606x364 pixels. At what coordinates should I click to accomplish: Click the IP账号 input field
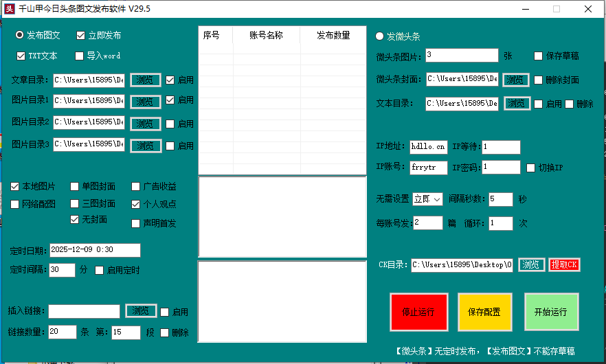click(x=429, y=168)
